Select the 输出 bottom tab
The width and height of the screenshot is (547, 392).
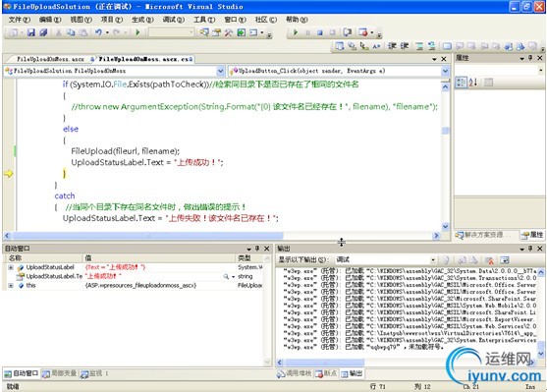coord(352,373)
